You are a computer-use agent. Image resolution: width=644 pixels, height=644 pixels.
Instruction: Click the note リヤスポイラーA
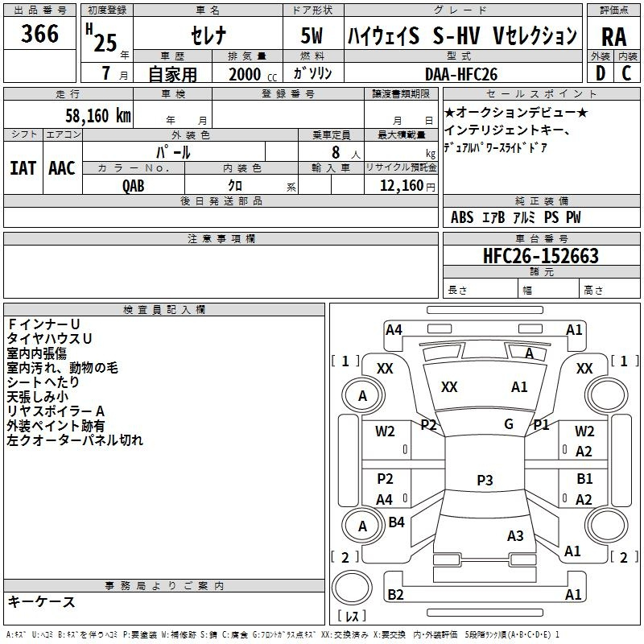(56, 411)
